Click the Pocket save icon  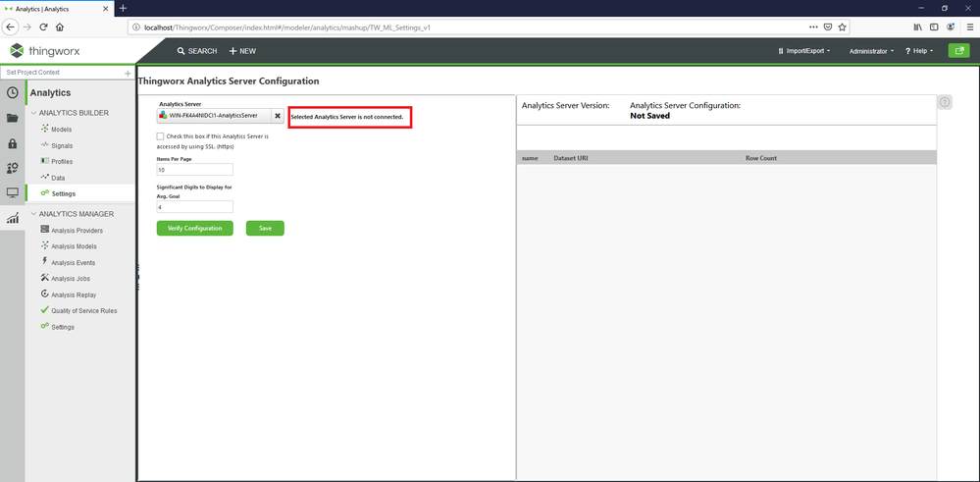pyautogui.click(x=828, y=27)
